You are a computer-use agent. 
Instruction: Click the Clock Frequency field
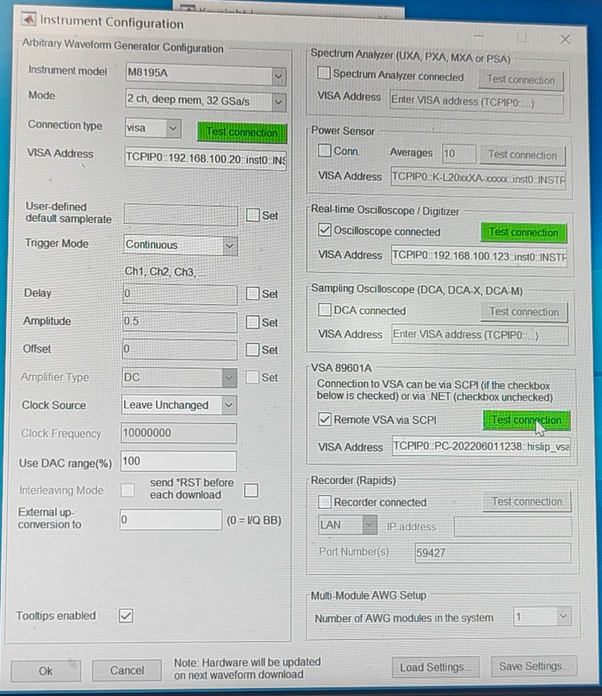point(178,433)
